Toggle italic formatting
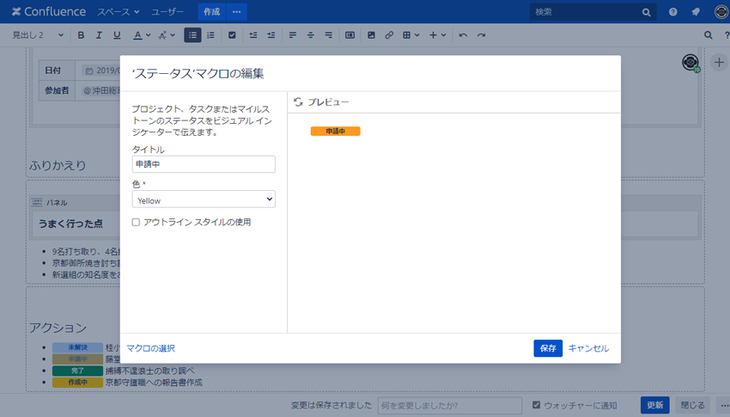 [x=99, y=35]
